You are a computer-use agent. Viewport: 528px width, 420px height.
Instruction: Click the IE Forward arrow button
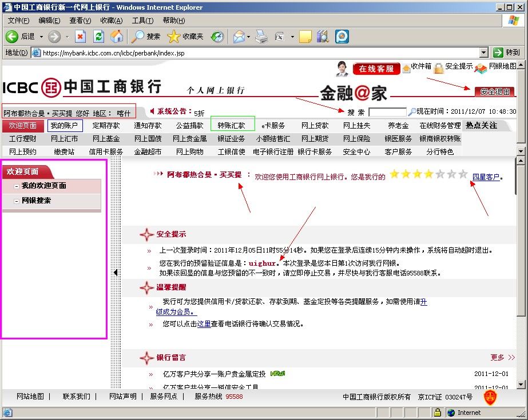click(54, 37)
